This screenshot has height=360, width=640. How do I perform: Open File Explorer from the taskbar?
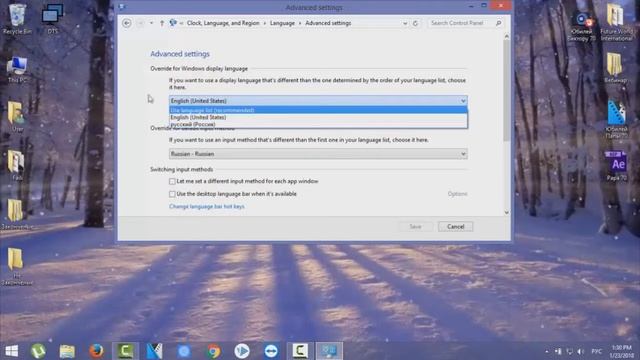[x=67, y=351]
